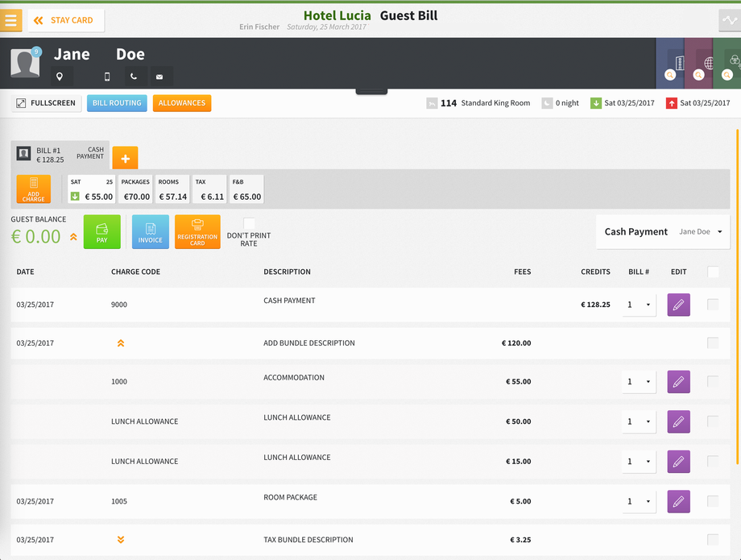Image resolution: width=741 pixels, height=560 pixels.
Task: Collapse the Add Bundle Description group
Action: pos(121,343)
